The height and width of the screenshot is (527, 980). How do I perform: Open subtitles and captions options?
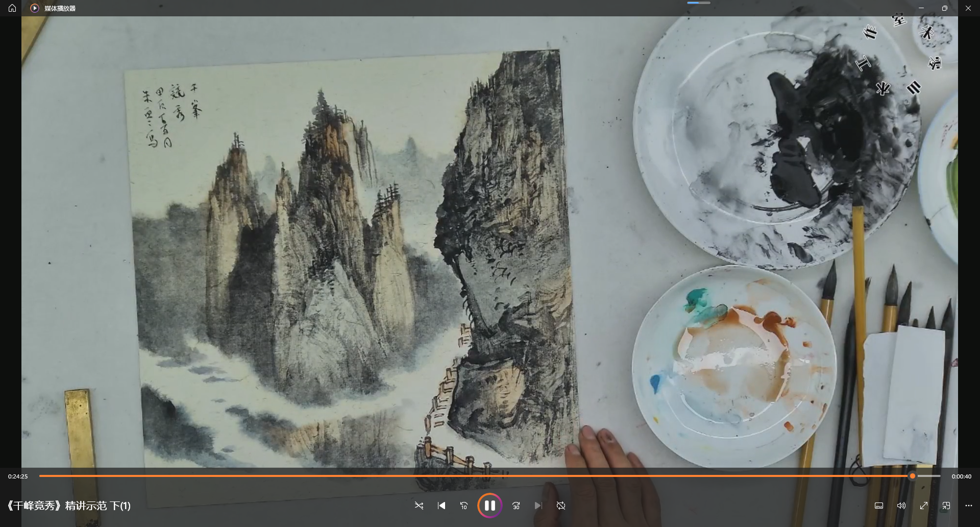click(879, 506)
